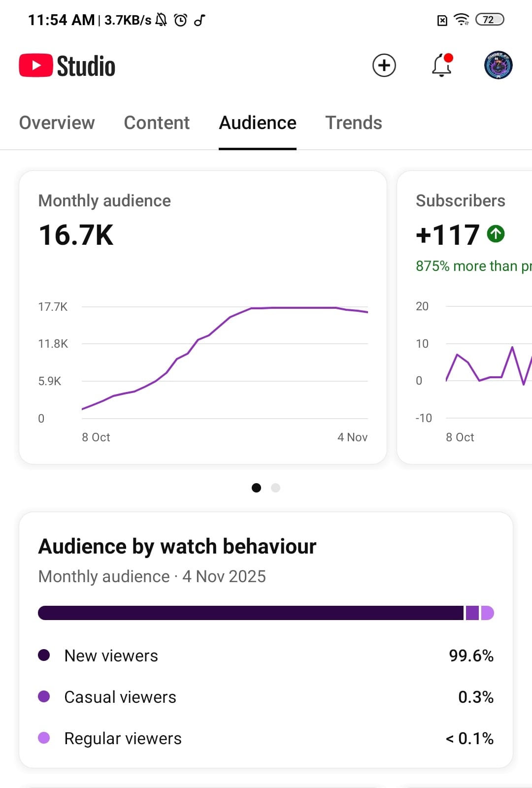Tap the Wi-Fi status icon
This screenshot has height=788, width=532.
pos(461,20)
